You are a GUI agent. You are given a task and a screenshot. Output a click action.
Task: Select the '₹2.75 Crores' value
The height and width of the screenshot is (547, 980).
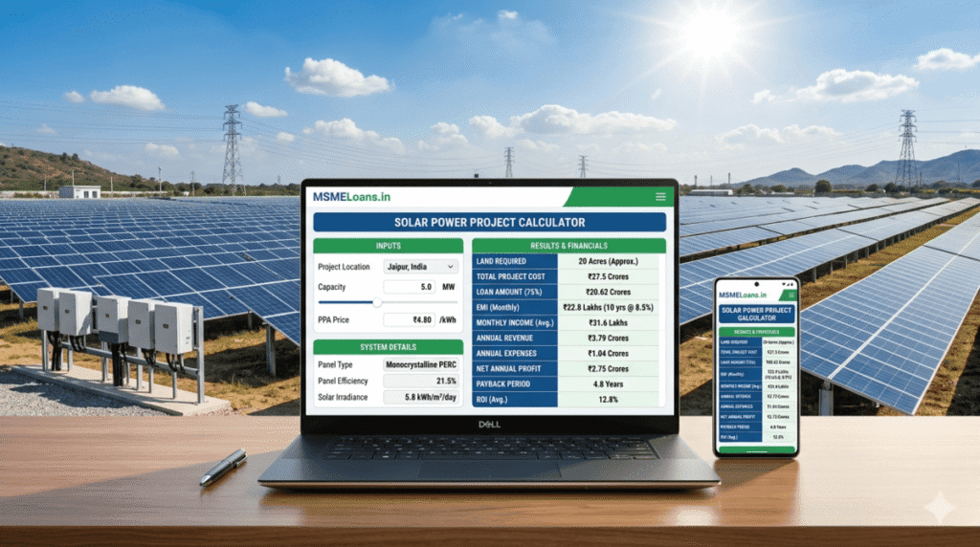608,368
